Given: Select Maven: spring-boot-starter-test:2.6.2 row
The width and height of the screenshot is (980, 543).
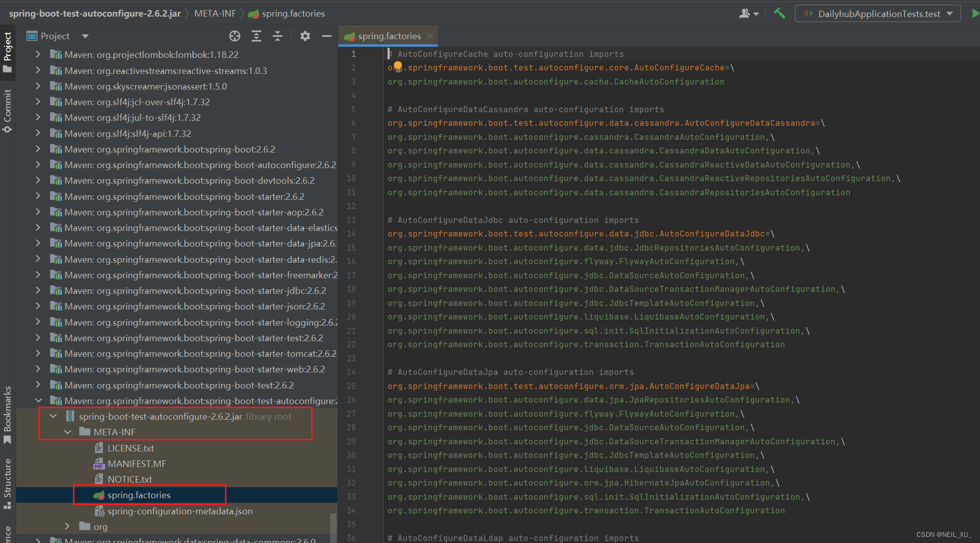Looking at the screenshot, I should [x=177, y=338].
